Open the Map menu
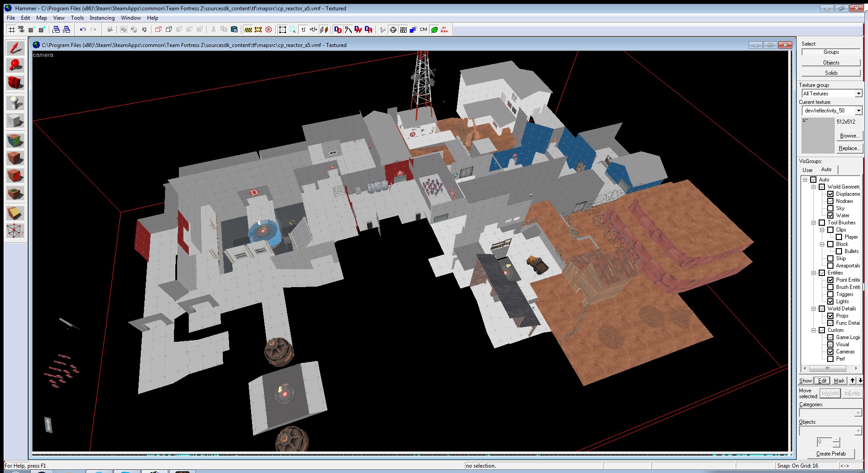 (x=42, y=18)
